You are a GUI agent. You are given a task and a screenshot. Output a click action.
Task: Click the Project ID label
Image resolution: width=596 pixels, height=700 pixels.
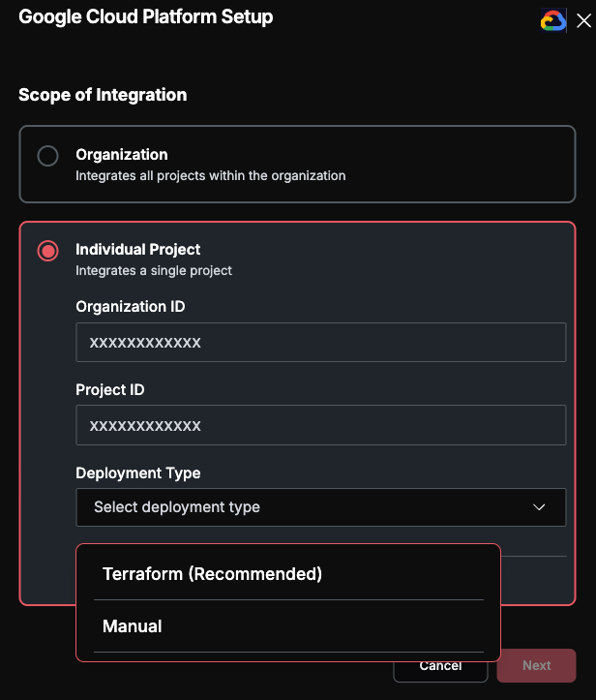(x=109, y=389)
